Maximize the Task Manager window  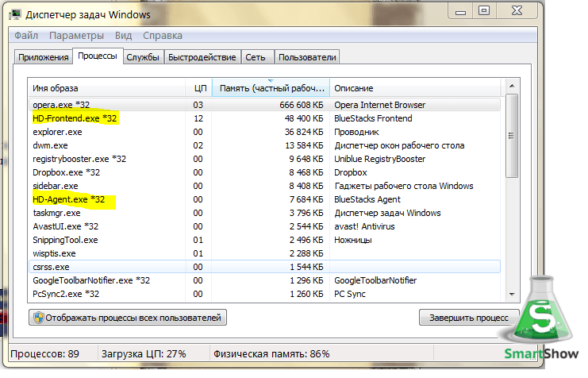tap(484, 11)
